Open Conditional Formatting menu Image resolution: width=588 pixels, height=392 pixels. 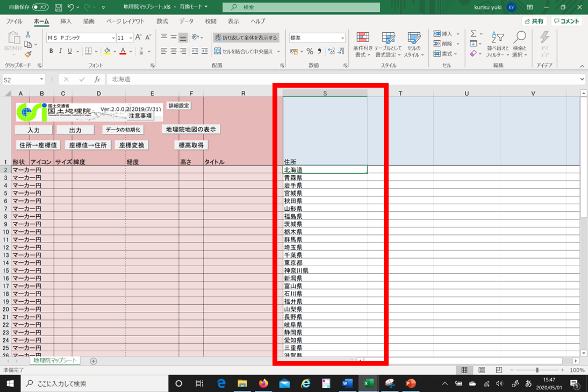tap(363, 45)
